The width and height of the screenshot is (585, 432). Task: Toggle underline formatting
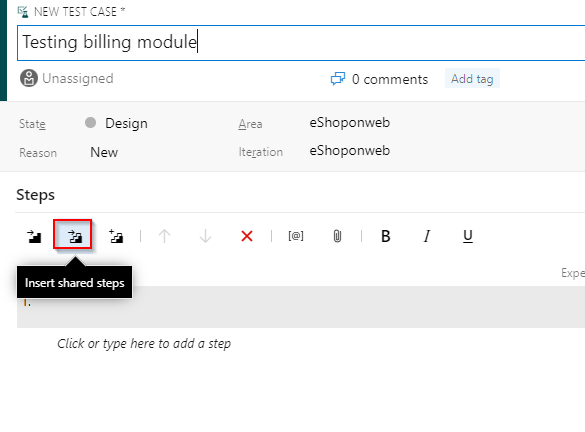pos(468,236)
